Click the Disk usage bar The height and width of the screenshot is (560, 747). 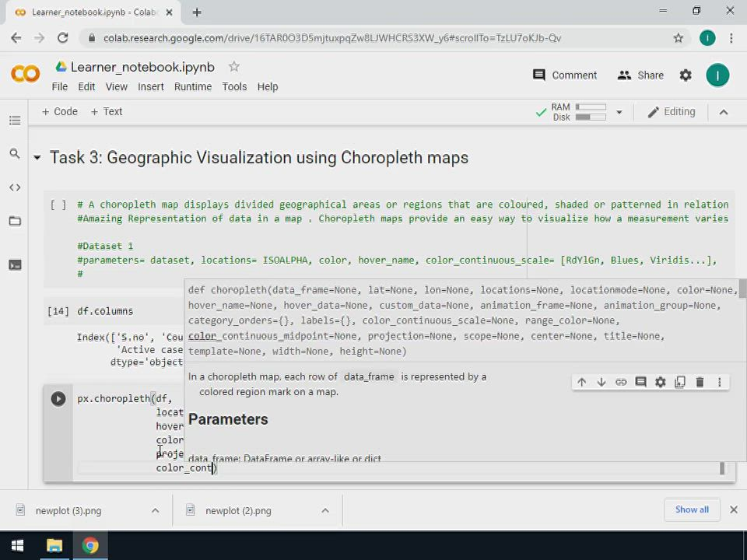click(x=591, y=117)
